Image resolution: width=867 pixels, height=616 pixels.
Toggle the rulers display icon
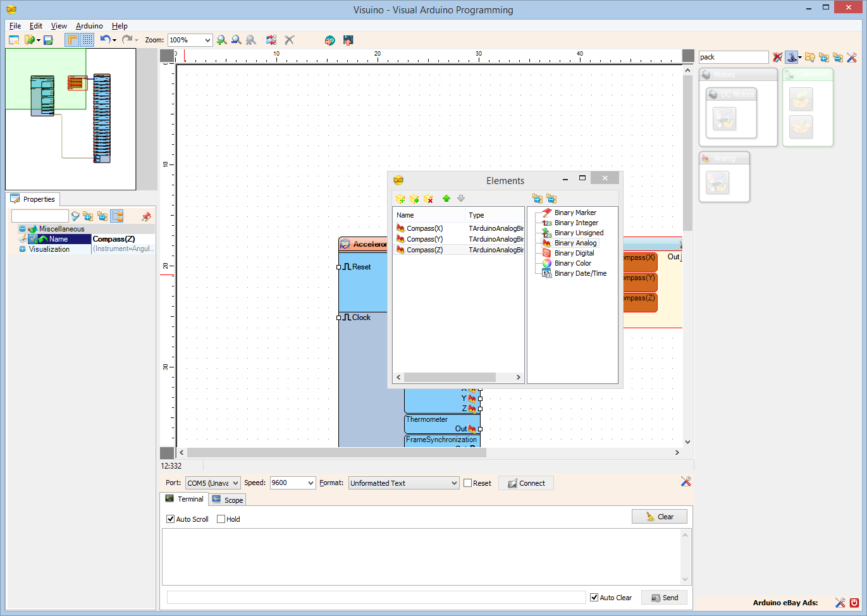pos(73,40)
